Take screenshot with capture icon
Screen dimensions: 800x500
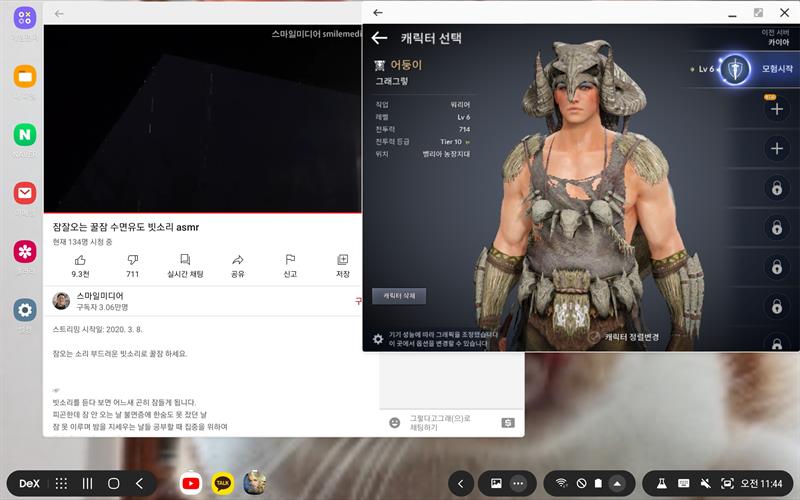pyautogui.click(x=727, y=483)
